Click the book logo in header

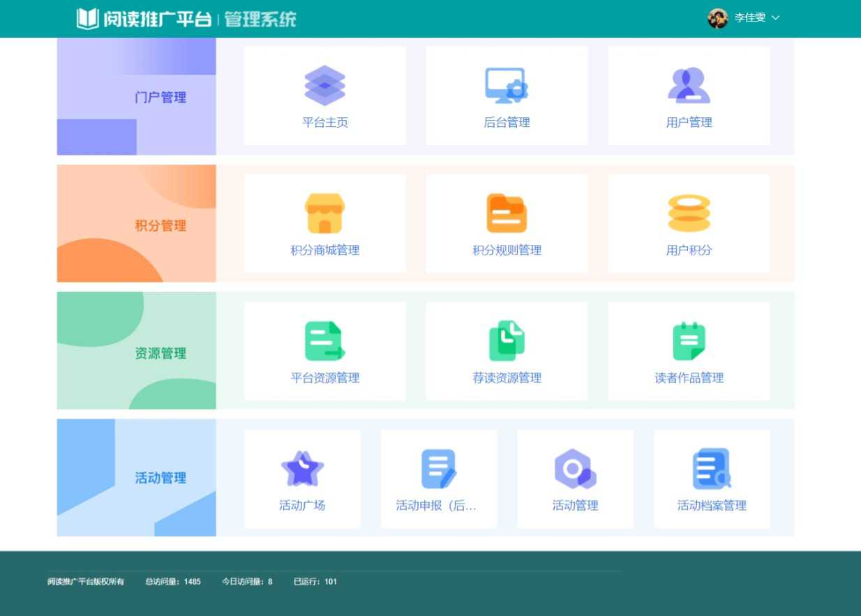point(88,19)
